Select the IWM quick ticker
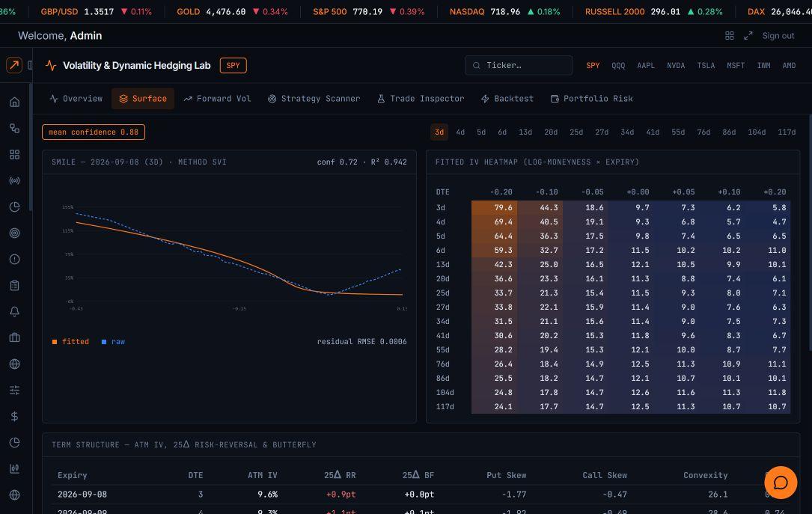 [764, 66]
